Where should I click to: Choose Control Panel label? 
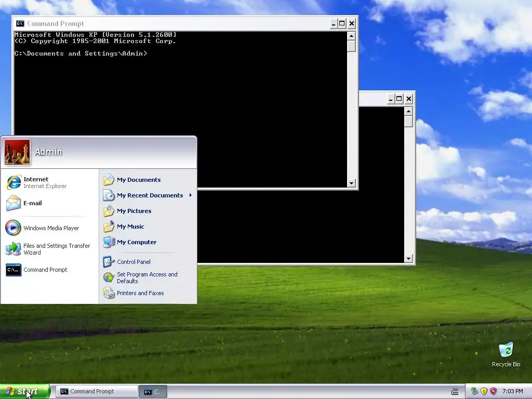(134, 262)
